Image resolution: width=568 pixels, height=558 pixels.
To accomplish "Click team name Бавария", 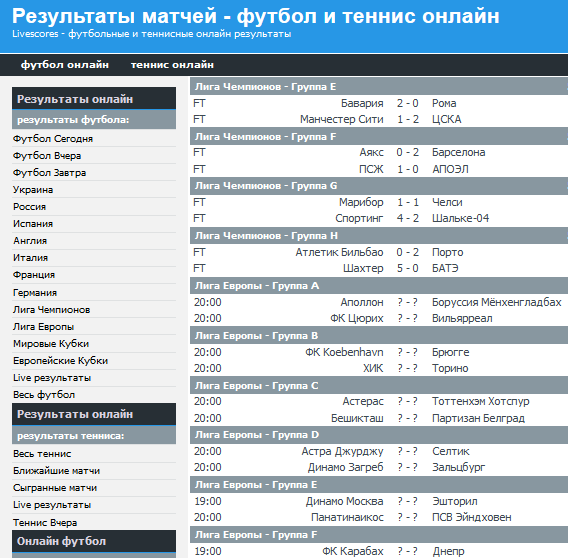I will pos(362,104).
